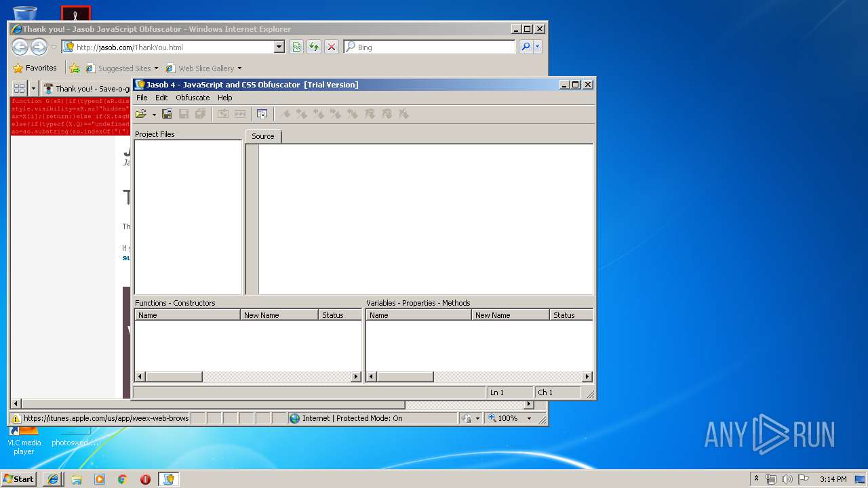
Task: Click the IE horizontal scrollbar left arrow
Action: point(16,405)
